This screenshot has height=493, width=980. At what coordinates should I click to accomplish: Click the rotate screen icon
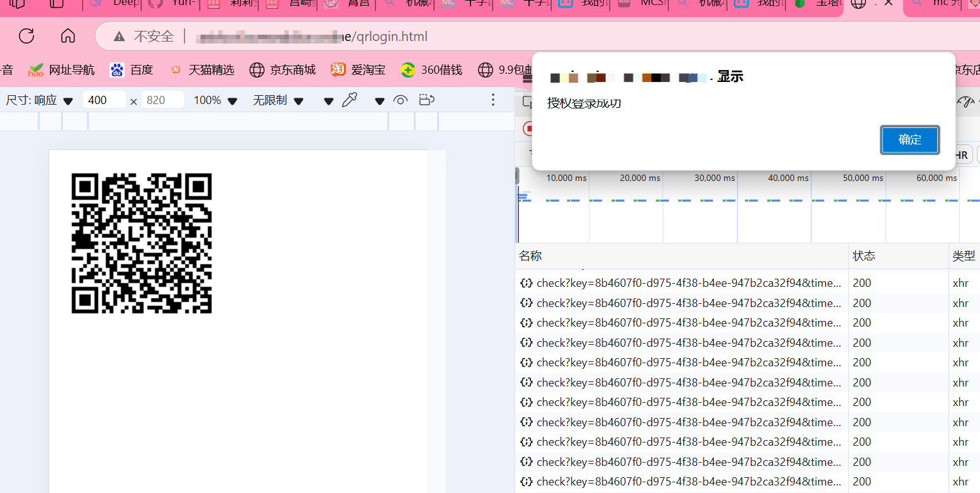coord(427,100)
